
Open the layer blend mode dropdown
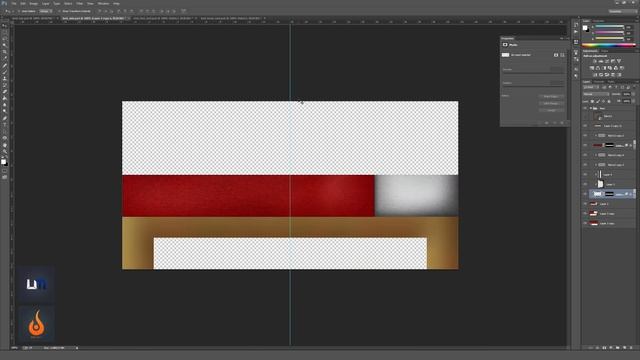[x=596, y=94]
